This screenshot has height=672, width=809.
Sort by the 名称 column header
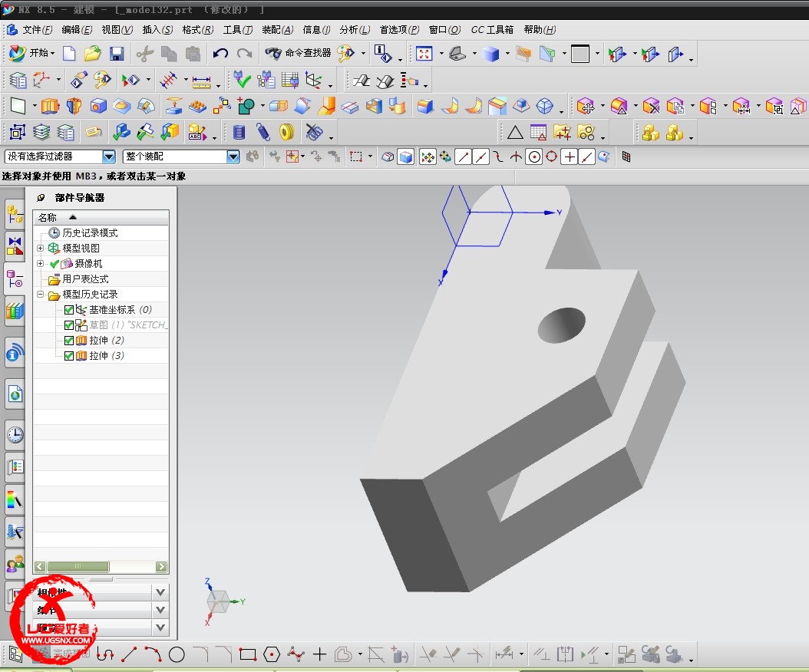101,218
